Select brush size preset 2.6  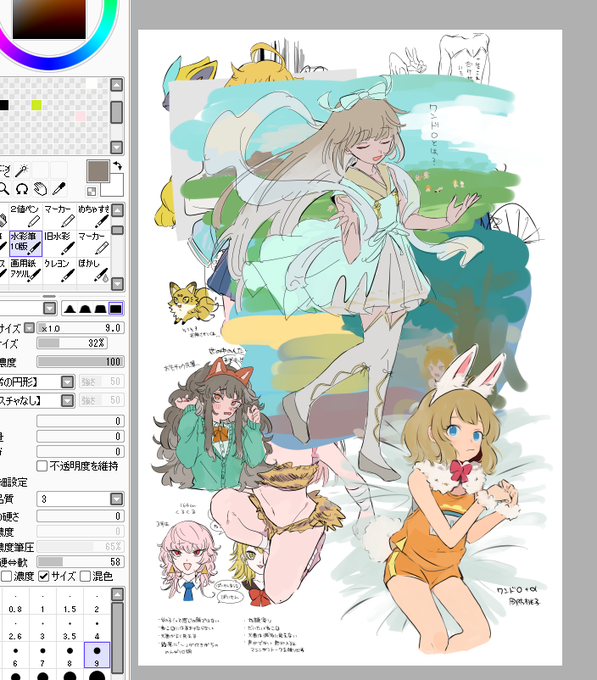click(x=15, y=629)
